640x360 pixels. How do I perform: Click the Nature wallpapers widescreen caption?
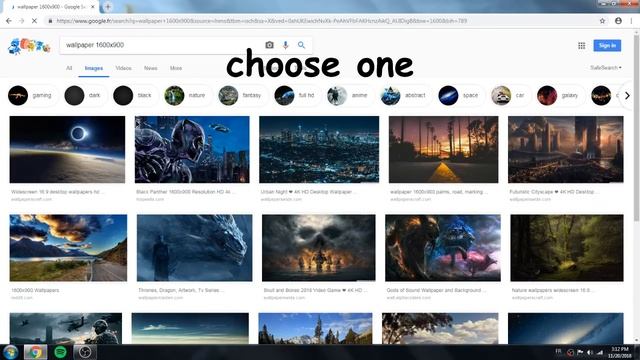[x=552, y=290]
